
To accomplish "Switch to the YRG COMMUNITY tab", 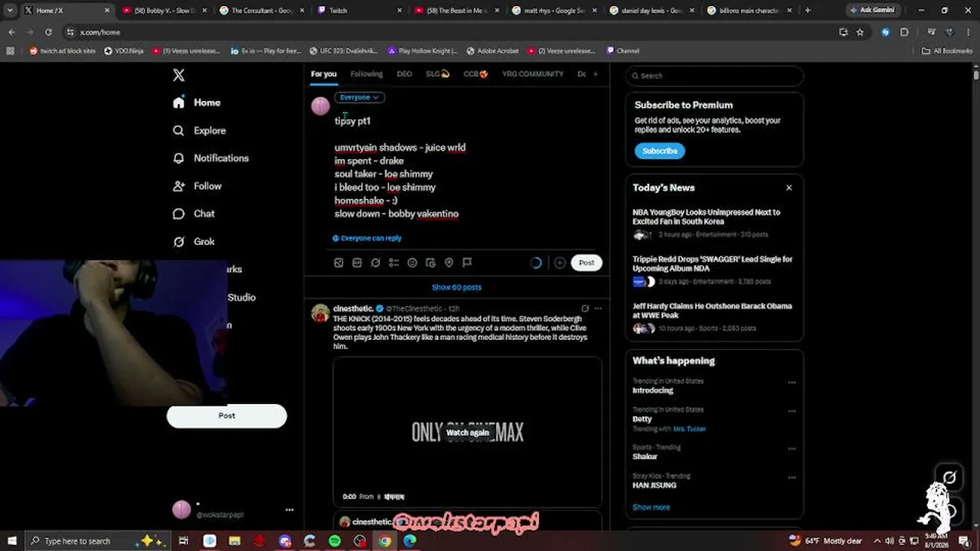I will pyautogui.click(x=532, y=74).
